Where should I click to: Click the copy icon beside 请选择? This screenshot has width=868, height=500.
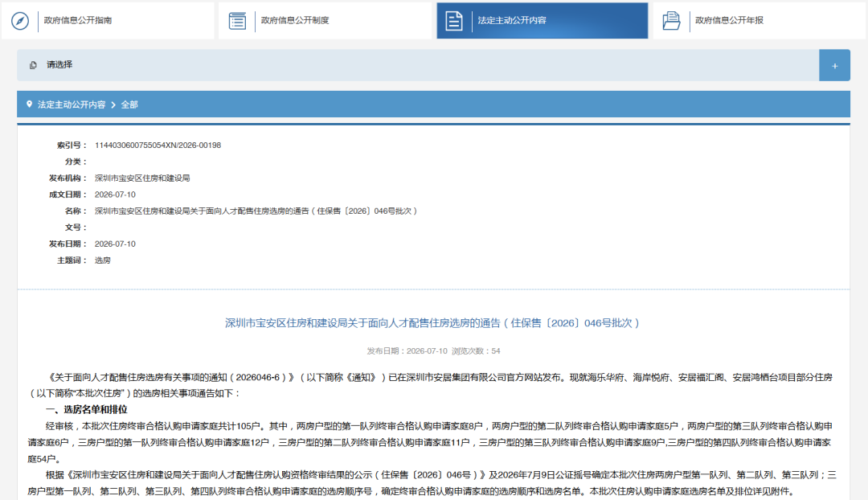(x=33, y=65)
